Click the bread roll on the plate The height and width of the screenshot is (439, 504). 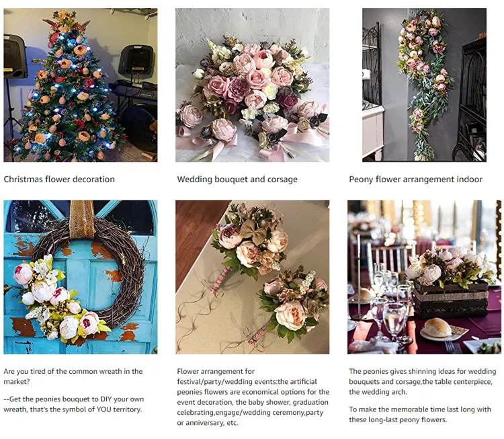(x=437, y=327)
